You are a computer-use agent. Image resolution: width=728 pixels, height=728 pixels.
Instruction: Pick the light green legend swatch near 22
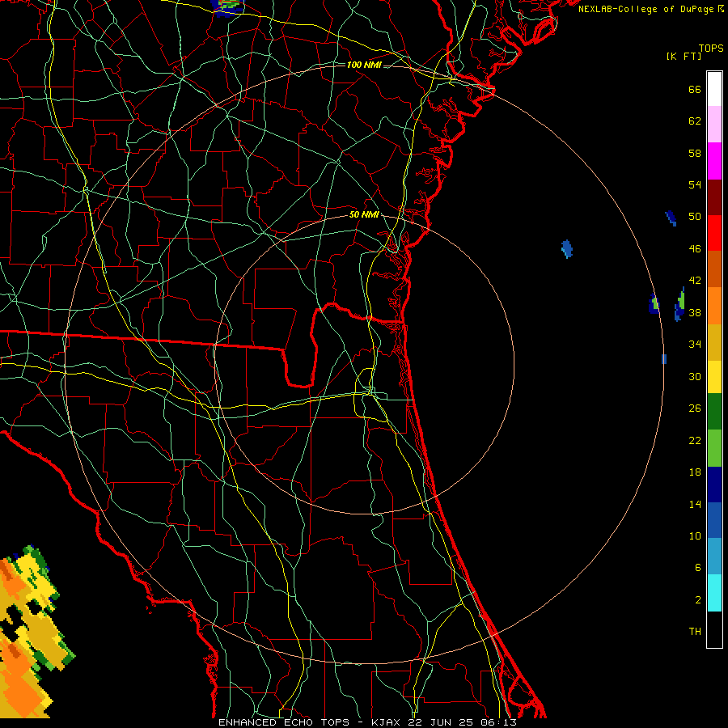point(714,448)
